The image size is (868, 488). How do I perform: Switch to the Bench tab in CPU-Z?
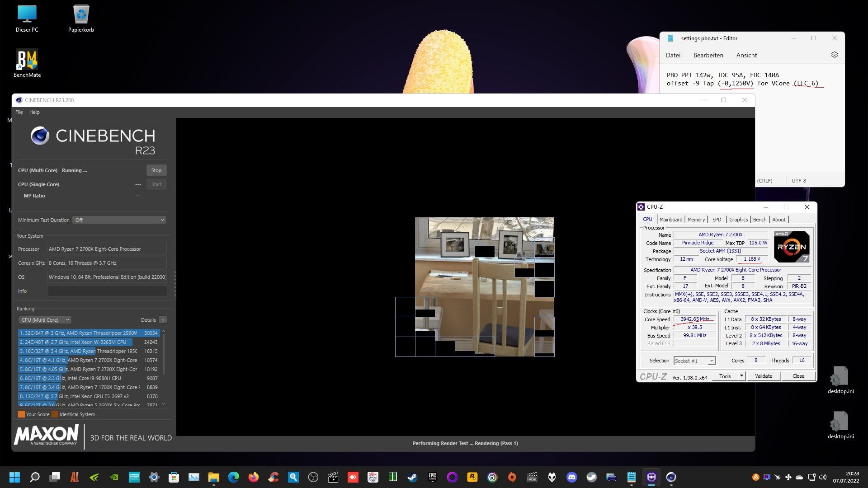pyautogui.click(x=759, y=220)
